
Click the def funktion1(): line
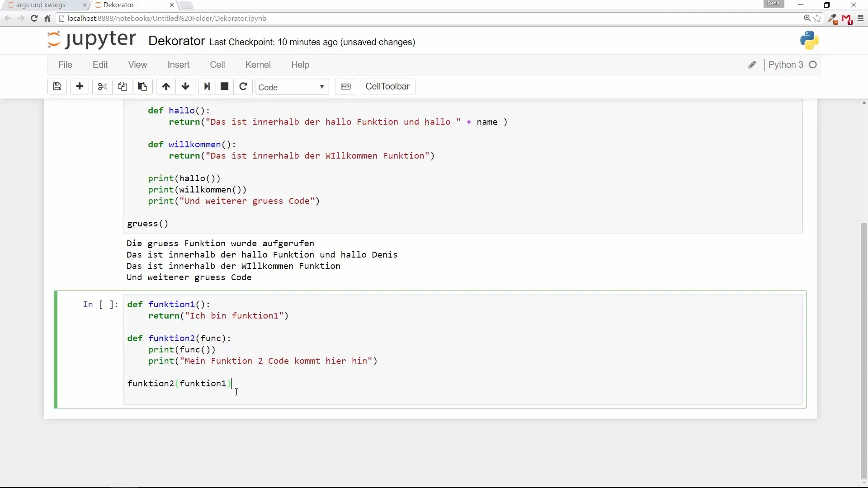click(169, 305)
